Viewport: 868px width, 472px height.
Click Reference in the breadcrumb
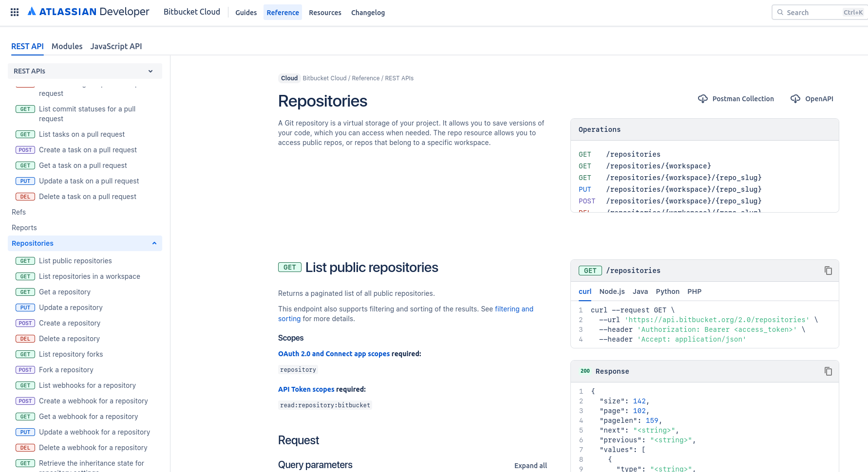[x=365, y=78]
